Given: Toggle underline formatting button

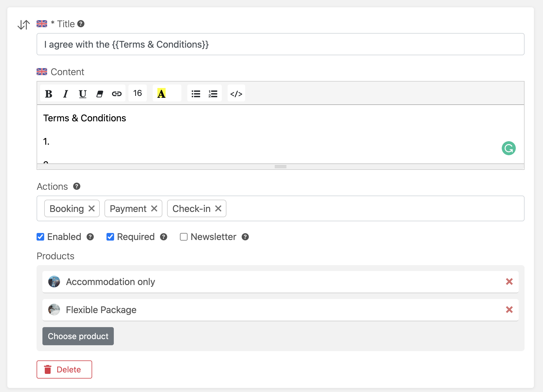Looking at the screenshot, I should click(83, 94).
